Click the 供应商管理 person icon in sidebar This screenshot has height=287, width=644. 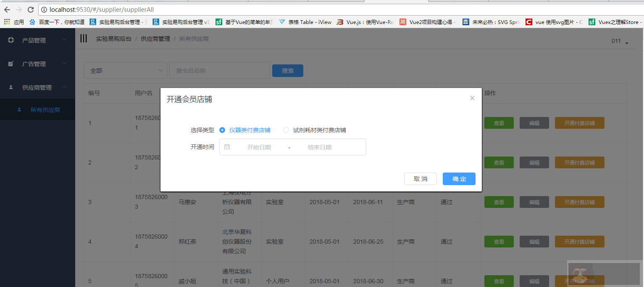(x=11, y=87)
